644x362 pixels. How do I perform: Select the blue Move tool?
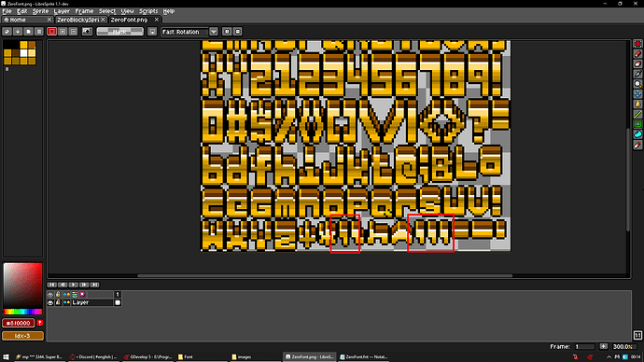tap(637, 94)
